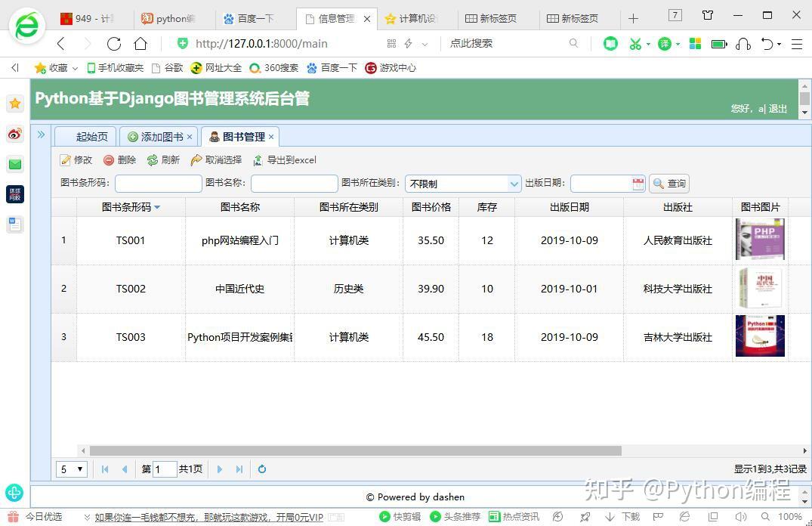The image size is (812, 526).
Task: Close the 图书管理 tab
Action: point(270,136)
